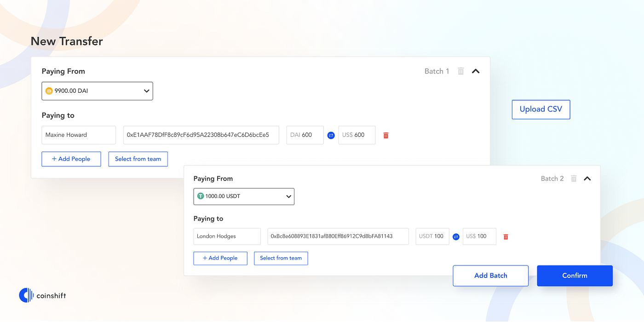Image resolution: width=644 pixels, height=322 pixels.
Task: Remove the London Hodges recipient row
Action: pyautogui.click(x=506, y=237)
